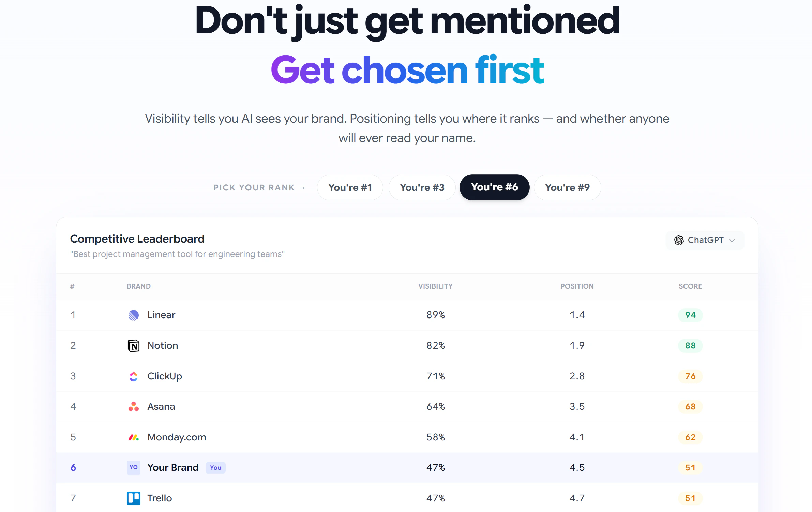
Task: Select the You're #1 rank option
Action: pos(350,187)
